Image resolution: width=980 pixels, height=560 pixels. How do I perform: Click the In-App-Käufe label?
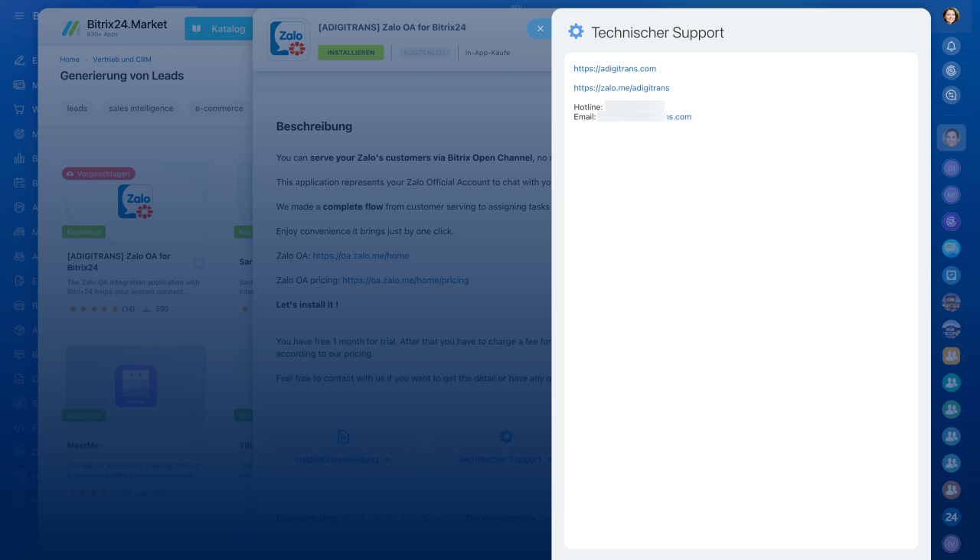[488, 53]
